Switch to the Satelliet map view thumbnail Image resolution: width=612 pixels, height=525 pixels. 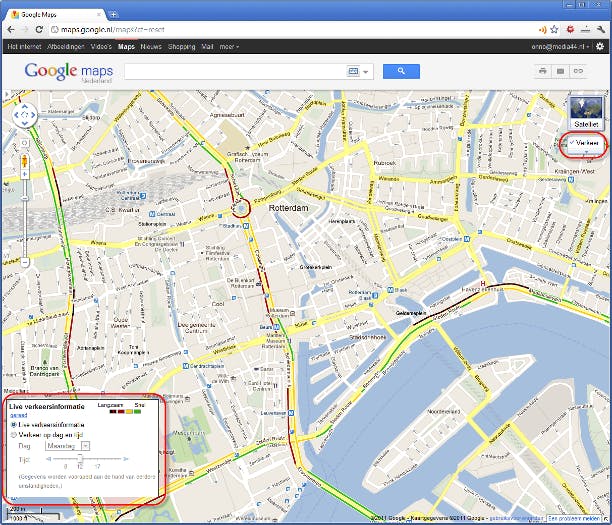586,112
